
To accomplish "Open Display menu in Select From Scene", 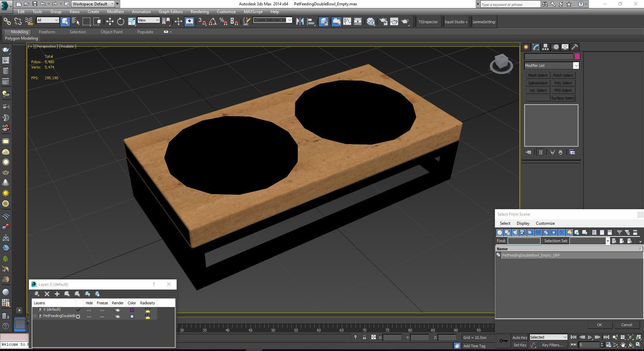I will (x=523, y=223).
